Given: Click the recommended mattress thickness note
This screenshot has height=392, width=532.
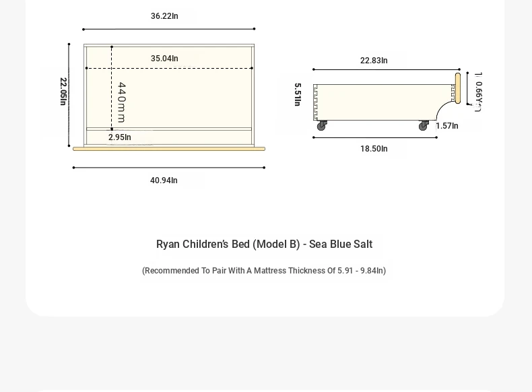Looking at the screenshot, I should tap(264, 271).
